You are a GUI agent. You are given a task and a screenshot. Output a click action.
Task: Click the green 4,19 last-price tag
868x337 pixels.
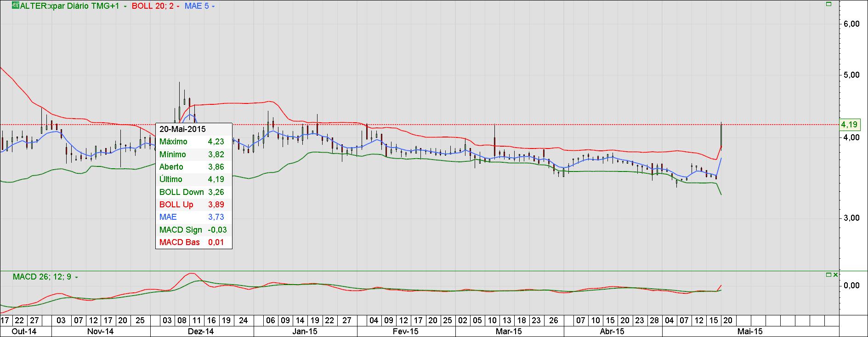(x=849, y=125)
